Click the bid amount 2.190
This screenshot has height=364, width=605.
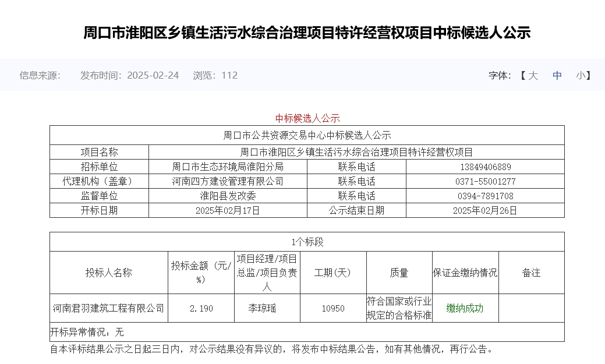[200, 308]
